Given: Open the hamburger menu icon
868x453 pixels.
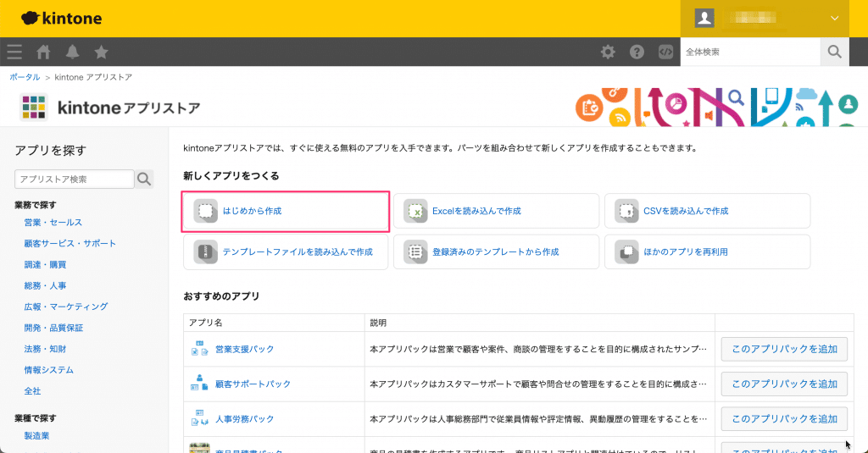Looking at the screenshot, I should click(x=14, y=52).
